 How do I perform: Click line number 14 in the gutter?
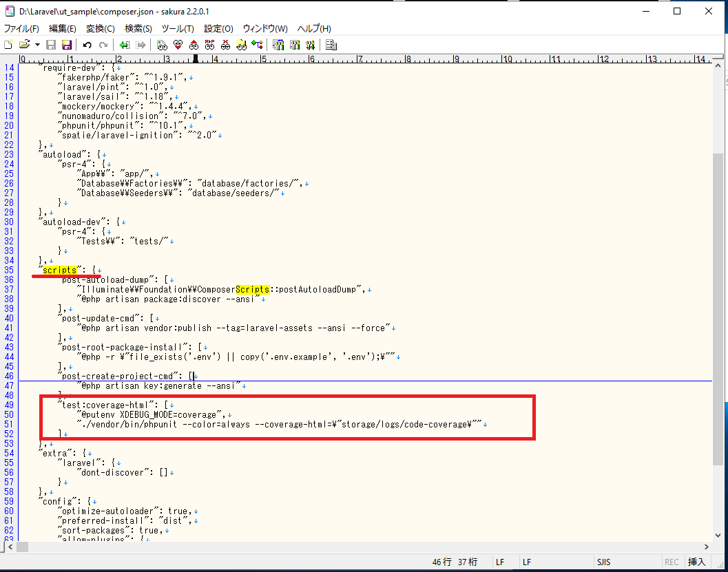(9, 67)
